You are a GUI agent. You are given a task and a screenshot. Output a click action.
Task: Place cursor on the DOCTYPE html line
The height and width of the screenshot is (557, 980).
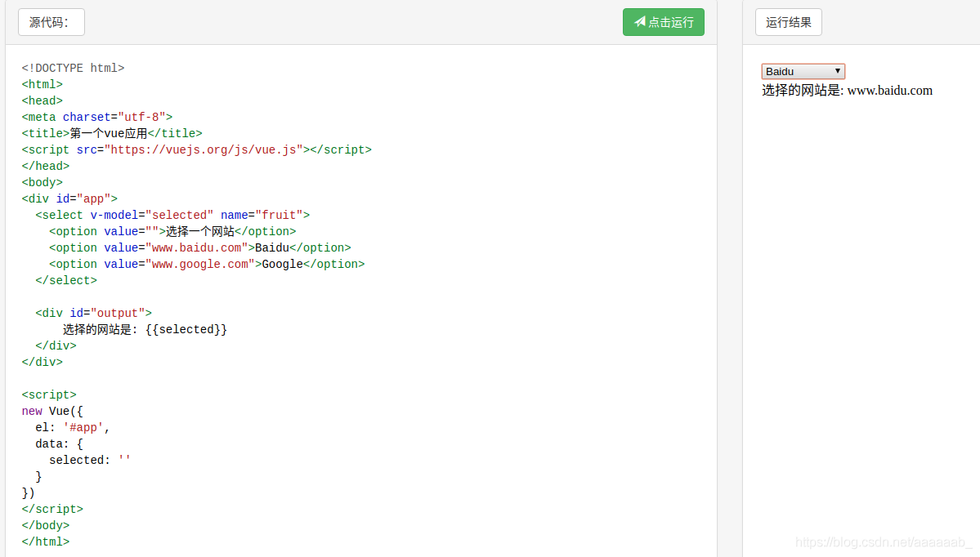pos(73,68)
